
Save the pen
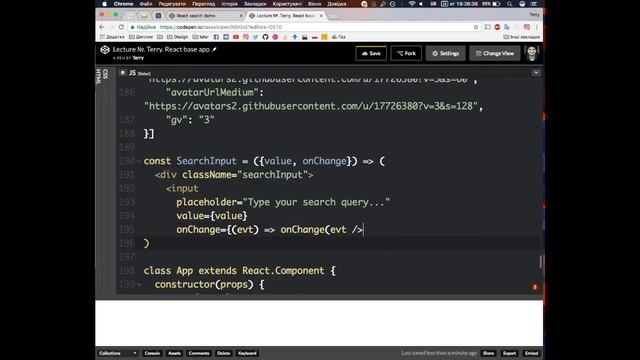click(371, 53)
